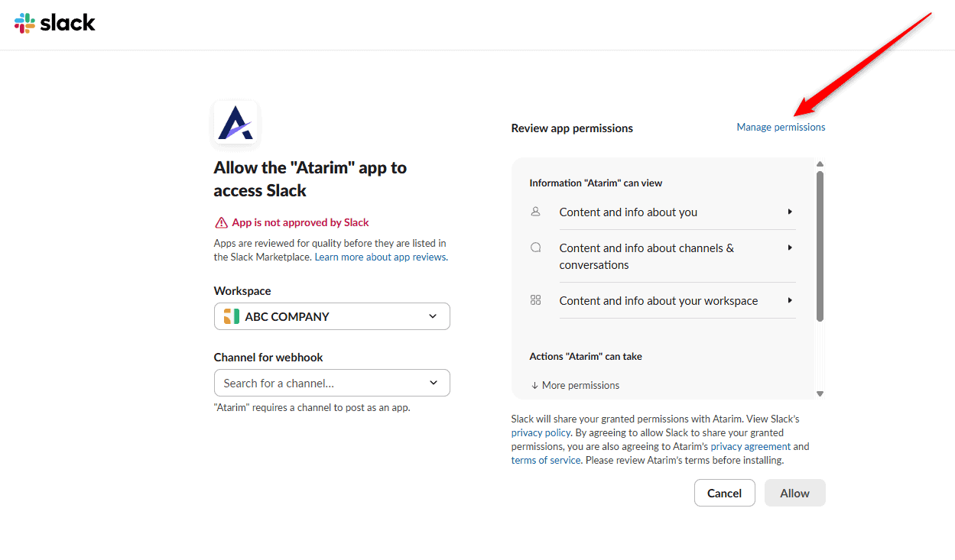955x560 pixels.
Task: Click the 'Allow the "Atarim" app to access Slack' heading
Action: tap(310, 179)
